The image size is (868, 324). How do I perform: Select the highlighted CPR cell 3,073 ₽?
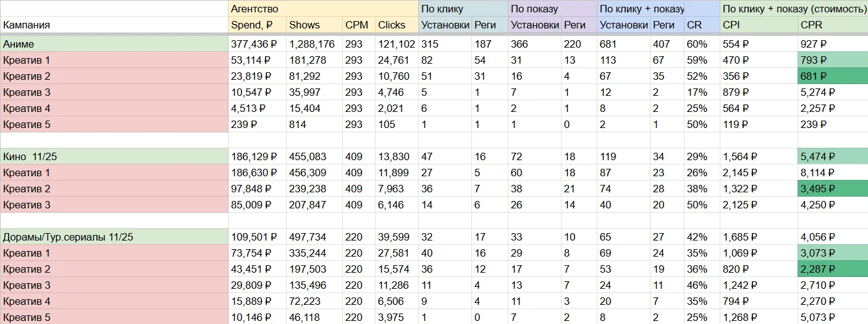coord(833,253)
